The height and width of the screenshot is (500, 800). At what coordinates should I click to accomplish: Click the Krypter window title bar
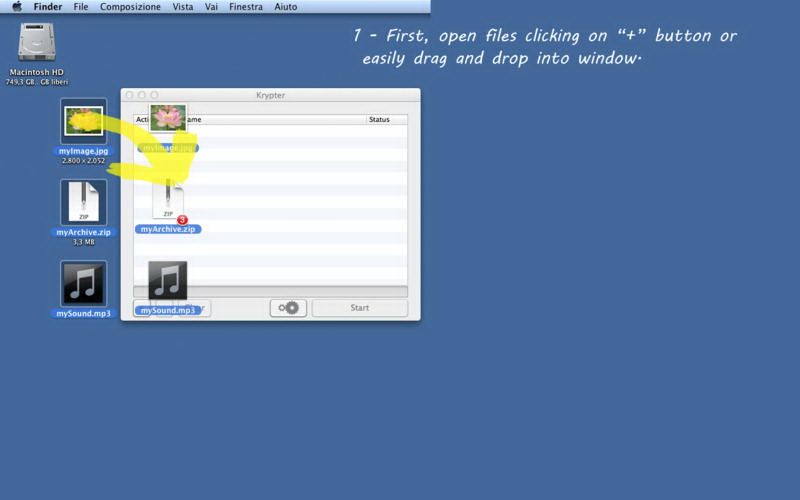270,95
